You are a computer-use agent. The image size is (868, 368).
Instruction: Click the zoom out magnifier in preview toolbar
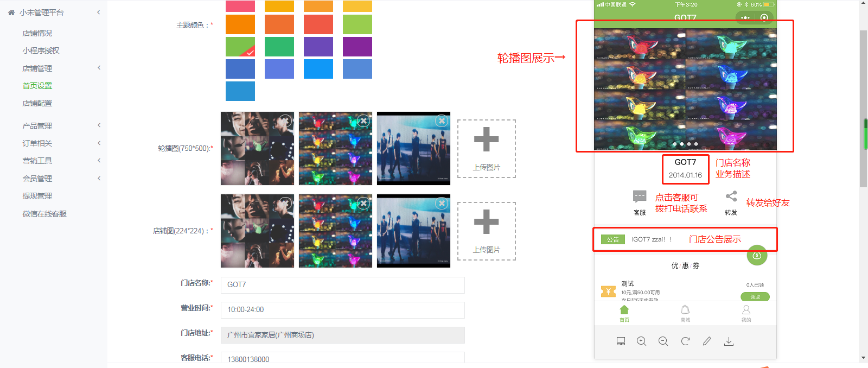pyautogui.click(x=663, y=341)
